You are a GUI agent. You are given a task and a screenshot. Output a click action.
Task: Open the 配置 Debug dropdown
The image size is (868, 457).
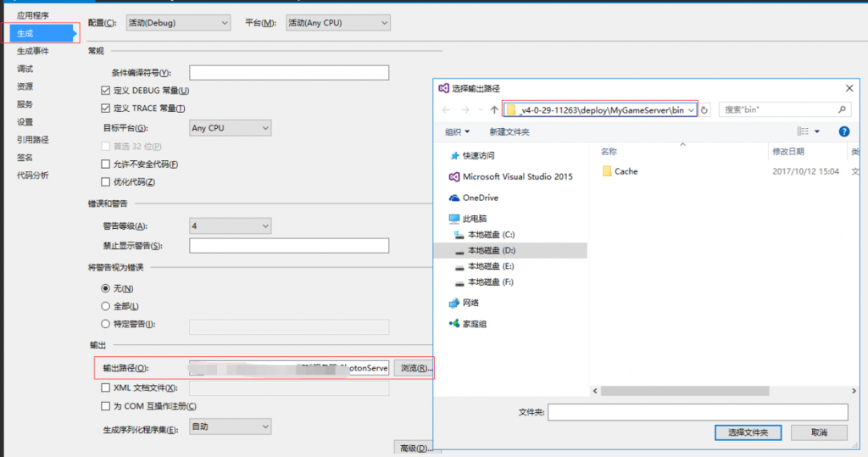pos(178,23)
